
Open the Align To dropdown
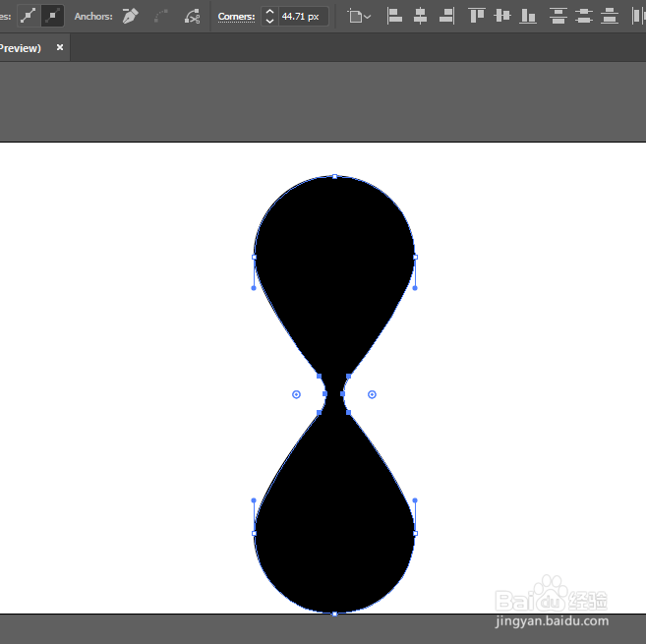coord(359,17)
